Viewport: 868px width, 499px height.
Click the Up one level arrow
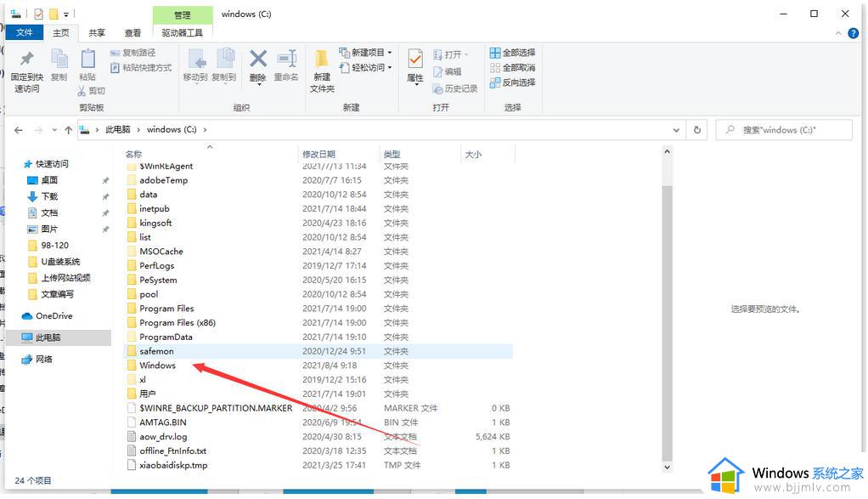click(x=68, y=130)
